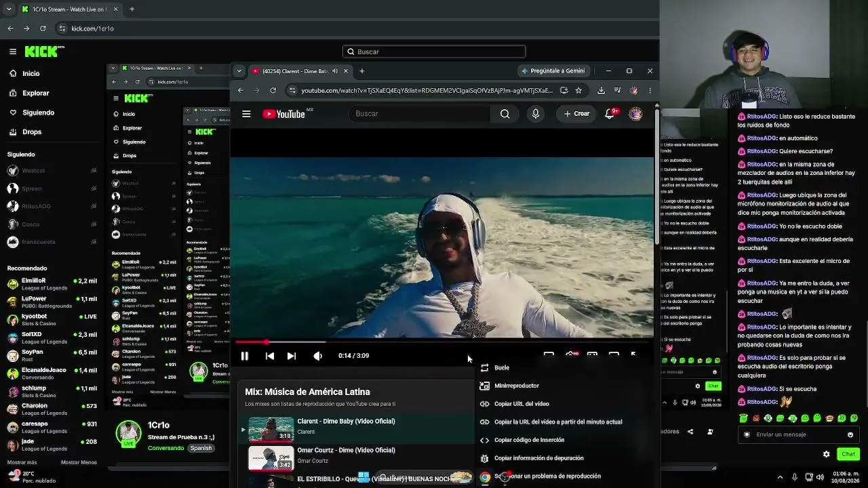Open the frankcuesta followed channel

pyautogui.click(x=52, y=242)
